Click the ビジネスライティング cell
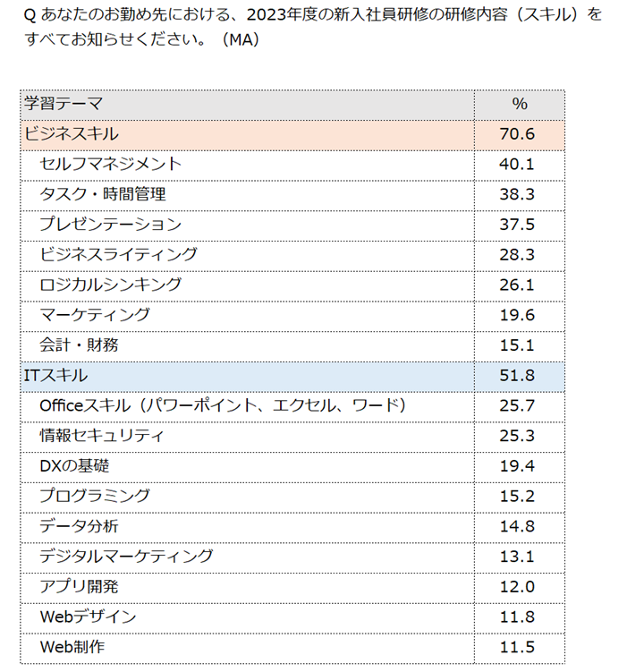 pyautogui.click(x=119, y=254)
